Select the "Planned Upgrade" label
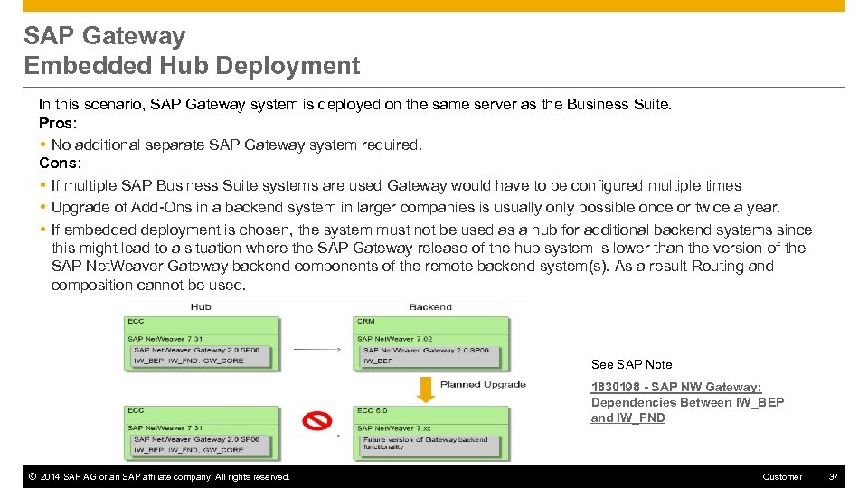Image resolution: width=868 pixels, height=488 pixels. coord(483,385)
